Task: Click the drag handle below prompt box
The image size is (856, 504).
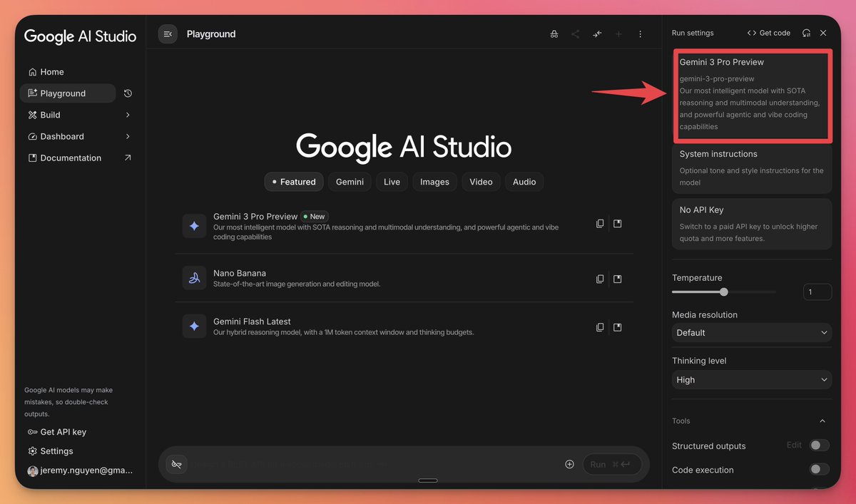Action: [428, 480]
